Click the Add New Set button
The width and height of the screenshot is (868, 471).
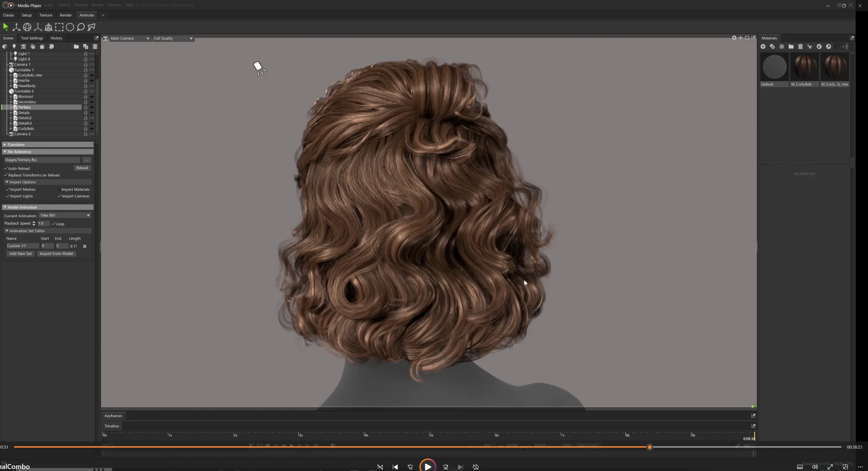point(20,253)
